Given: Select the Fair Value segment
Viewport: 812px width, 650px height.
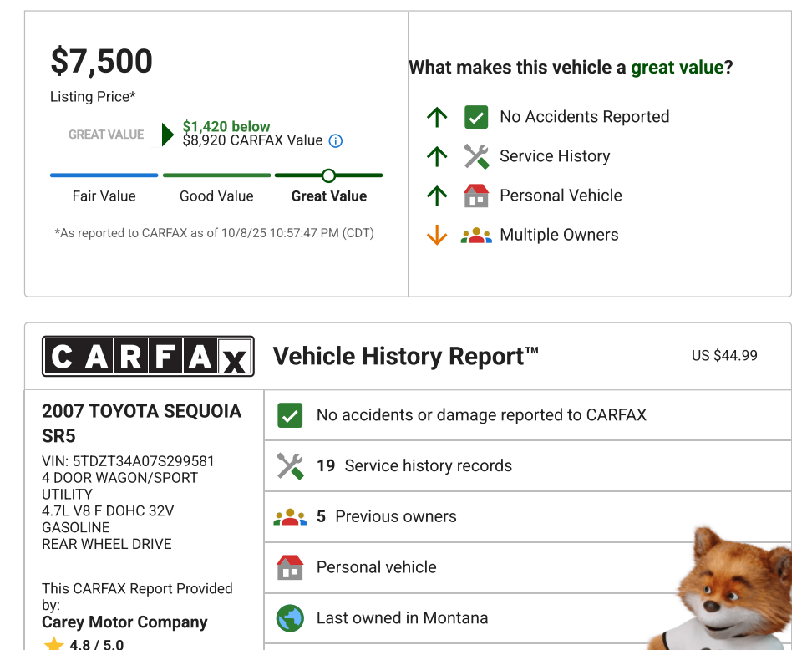Looking at the screenshot, I should tap(104, 175).
